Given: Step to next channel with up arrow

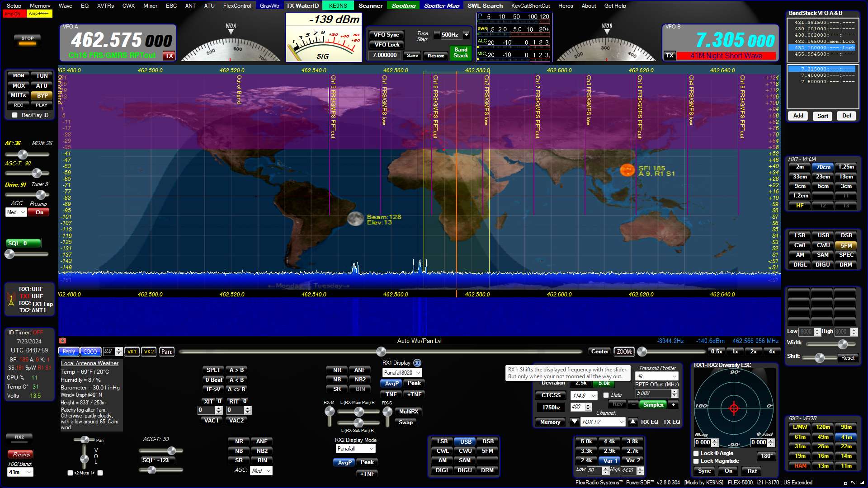Looking at the screenshot, I should [633, 422].
